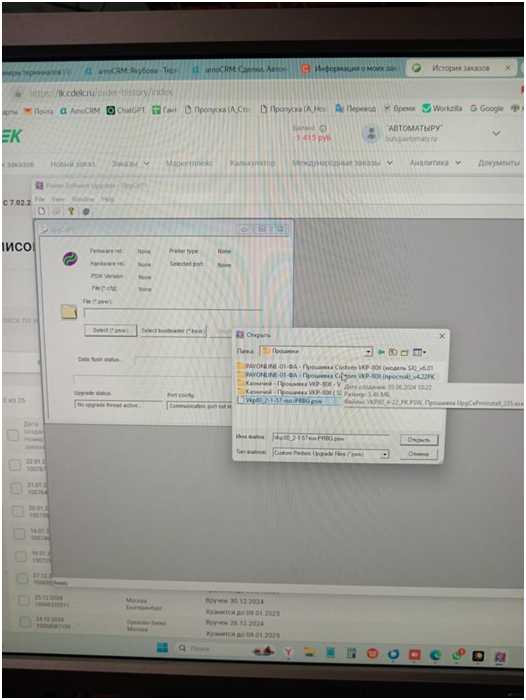This screenshot has height=700, width=526.
Task: Go up one folder level in dialog
Action: 392,352
